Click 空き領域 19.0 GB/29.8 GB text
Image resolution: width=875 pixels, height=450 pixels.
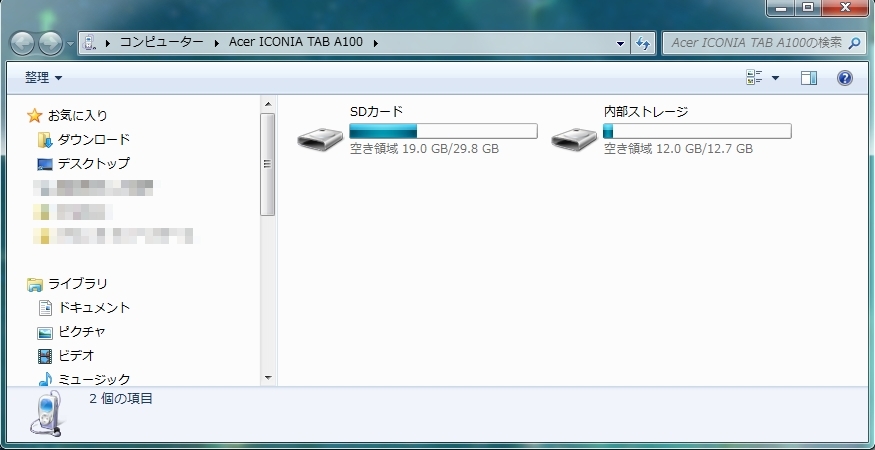424,149
